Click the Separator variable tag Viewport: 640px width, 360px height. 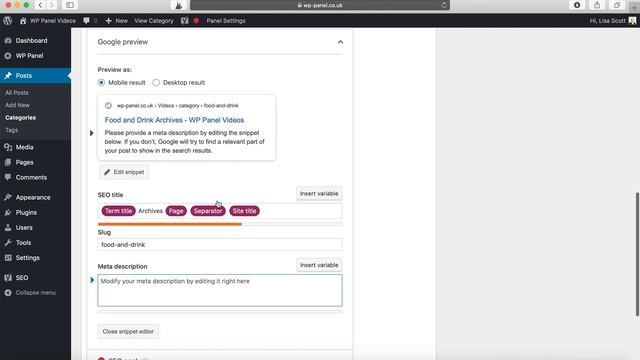pos(208,211)
